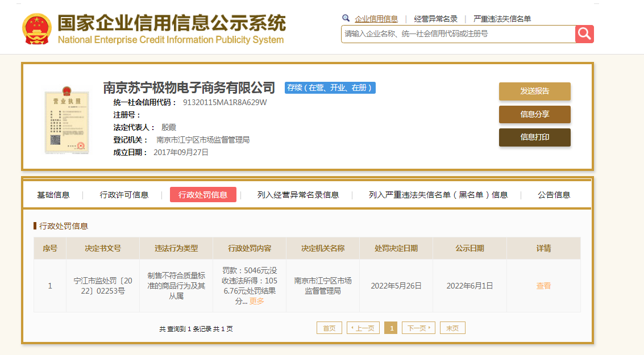This screenshot has width=644, height=355.
Task: Switch to 基础信息 tab
Action: pos(53,195)
